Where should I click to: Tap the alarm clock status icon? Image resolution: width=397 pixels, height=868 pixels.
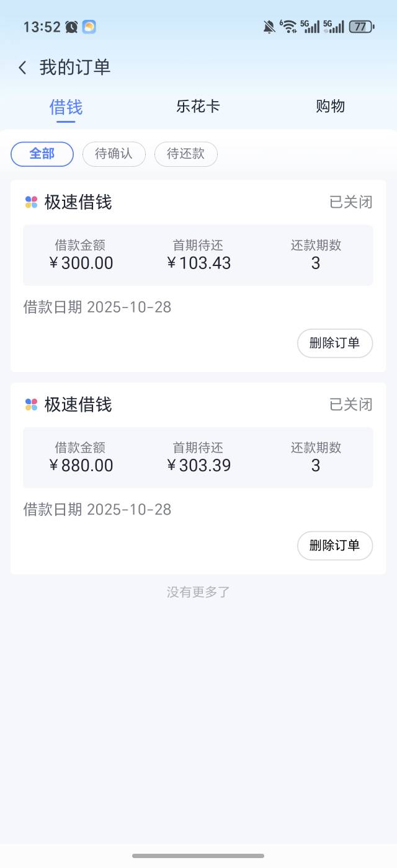coord(72,27)
